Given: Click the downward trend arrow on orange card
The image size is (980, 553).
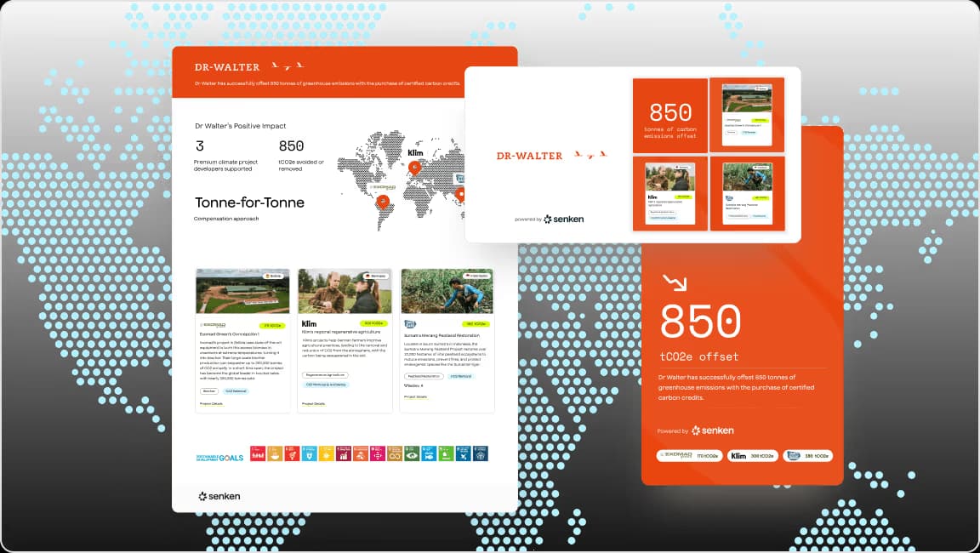Looking at the screenshot, I should (x=675, y=282).
